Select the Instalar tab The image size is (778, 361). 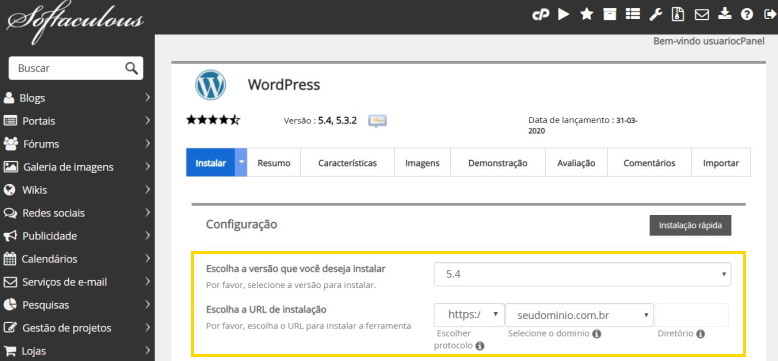coord(211,163)
